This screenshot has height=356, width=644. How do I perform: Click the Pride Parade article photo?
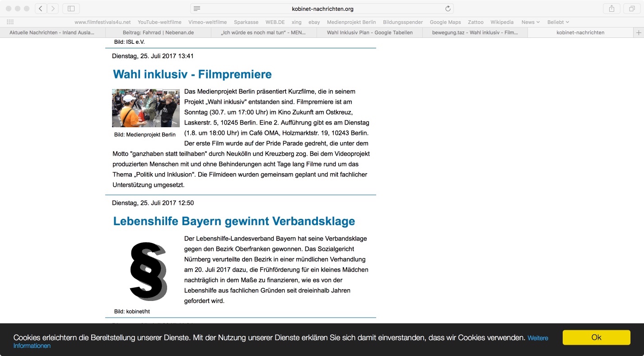pos(146,108)
